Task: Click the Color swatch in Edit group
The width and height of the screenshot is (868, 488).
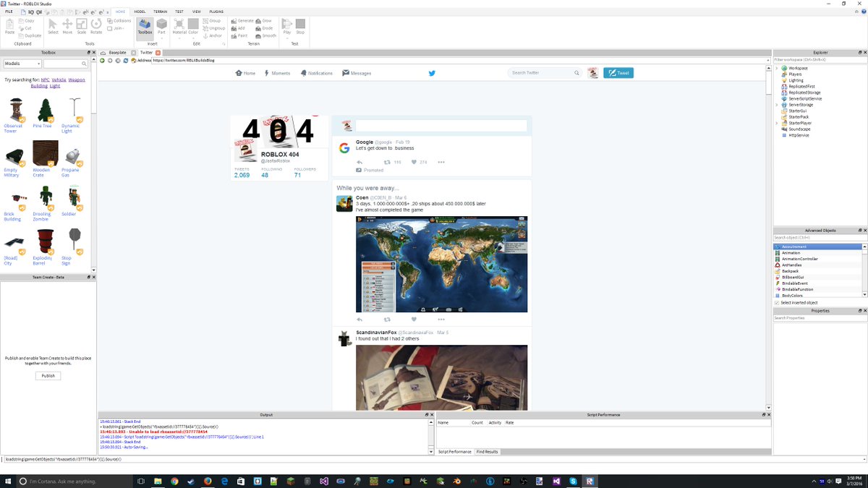Action: (x=193, y=25)
